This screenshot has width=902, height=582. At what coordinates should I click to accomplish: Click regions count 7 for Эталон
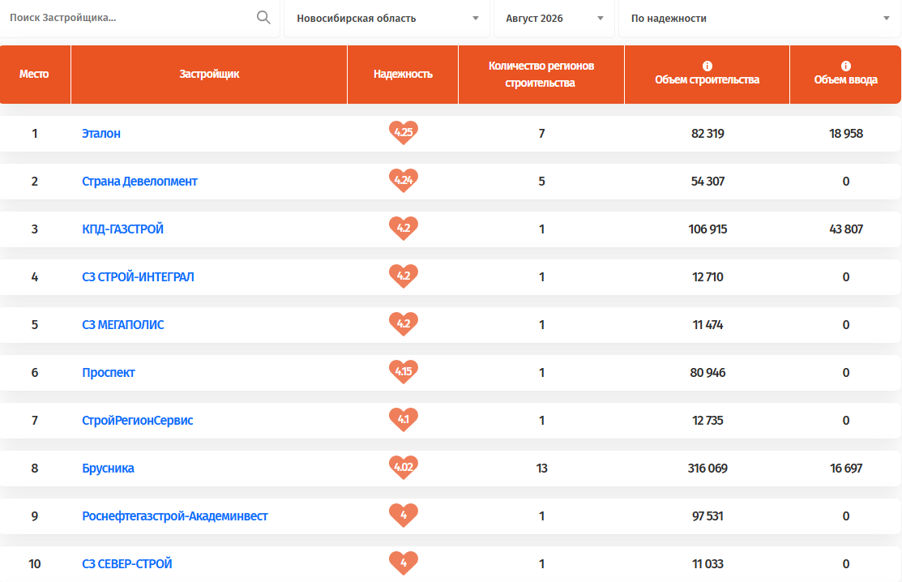pos(541,133)
